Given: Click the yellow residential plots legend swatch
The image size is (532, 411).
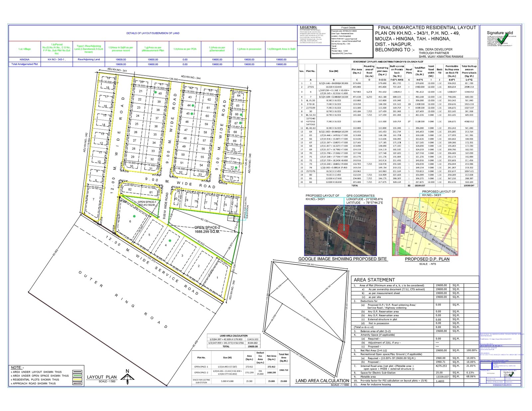Looking at the screenshot, I should 77,379.
